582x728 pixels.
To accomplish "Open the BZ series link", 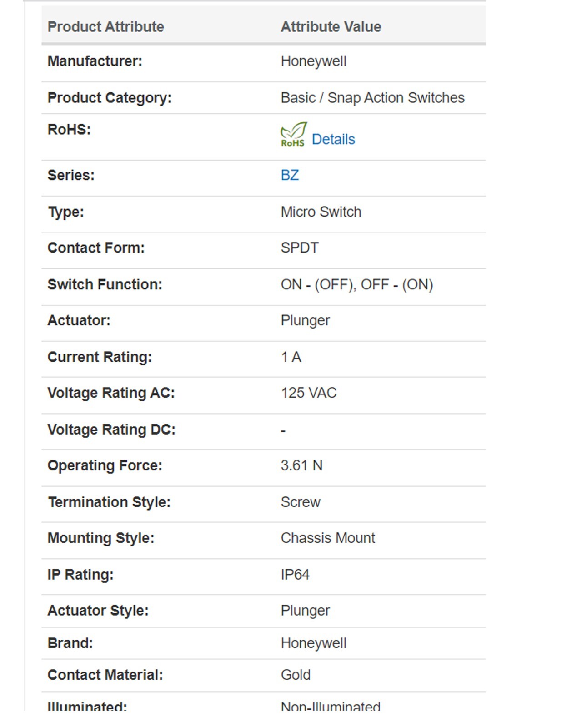I will [x=290, y=175].
